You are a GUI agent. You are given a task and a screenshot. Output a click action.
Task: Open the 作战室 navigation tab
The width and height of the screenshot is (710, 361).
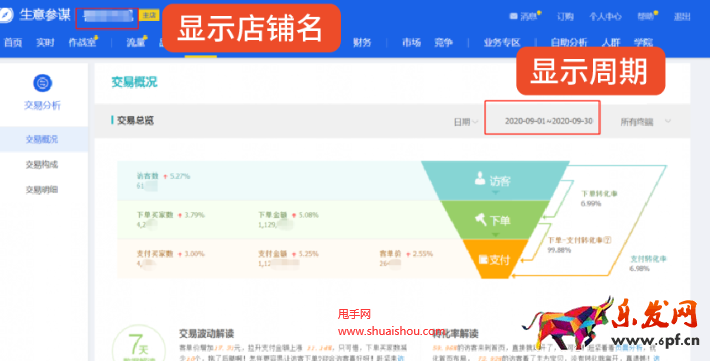82,43
